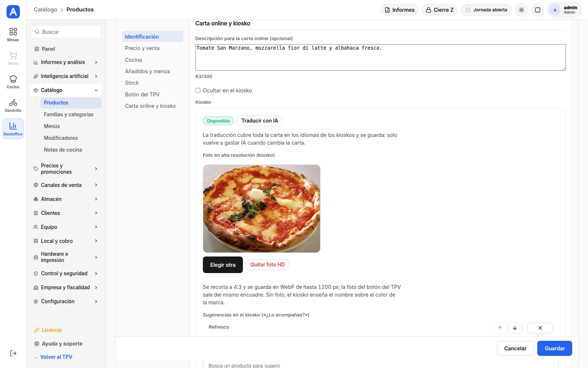
Task: Expand the Almacén section
Action: [x=66, y=199]
